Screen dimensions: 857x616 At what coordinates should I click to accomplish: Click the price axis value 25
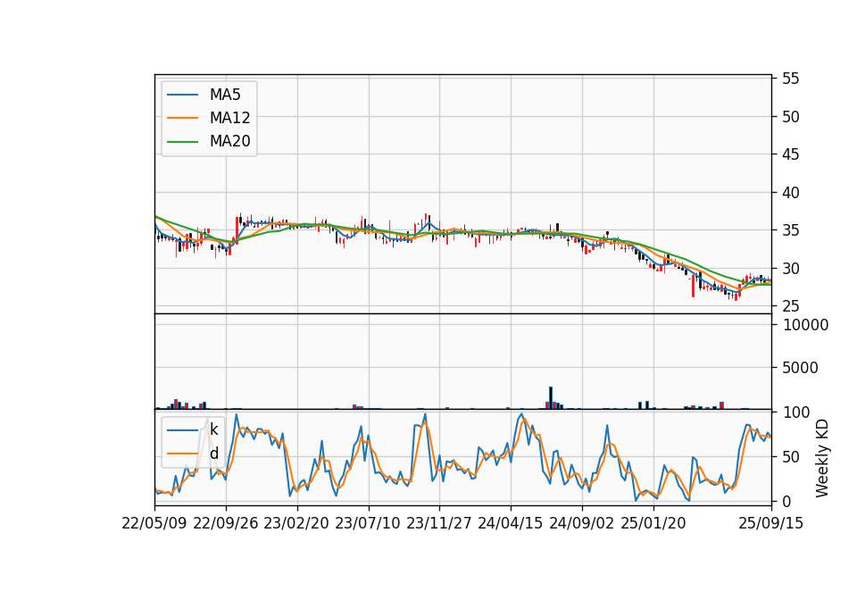790,306
